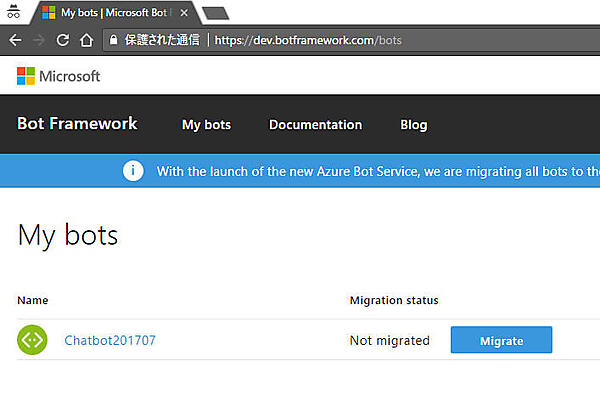Select the My bots browser tab
Screen dimensions: 600x401
tap(115, 13)
